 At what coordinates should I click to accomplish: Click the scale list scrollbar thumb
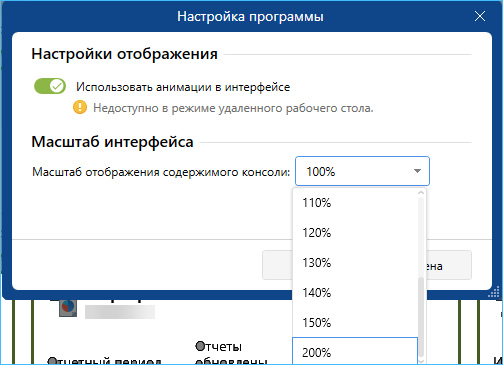421,317
